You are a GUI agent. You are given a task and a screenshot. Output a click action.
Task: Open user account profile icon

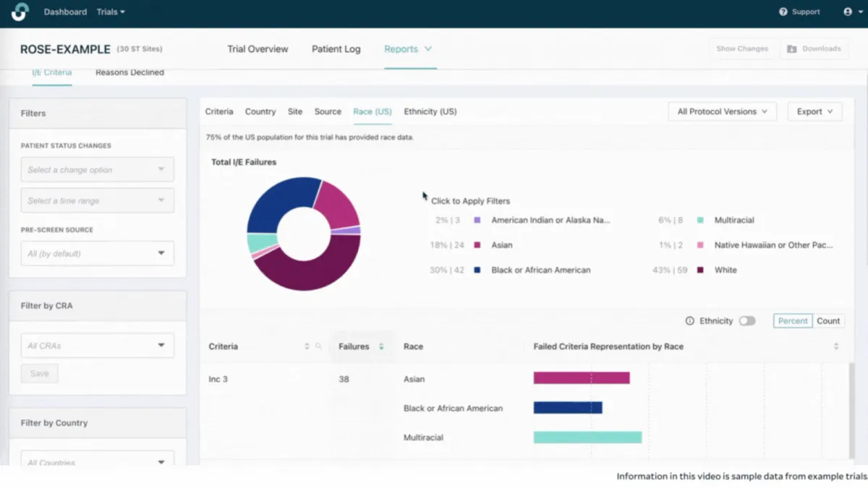[x=848, y=12]
